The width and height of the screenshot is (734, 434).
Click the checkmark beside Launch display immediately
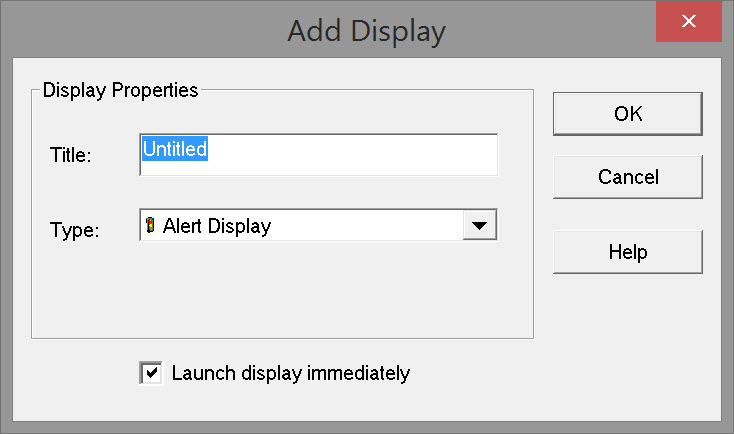tap(151, 373)
